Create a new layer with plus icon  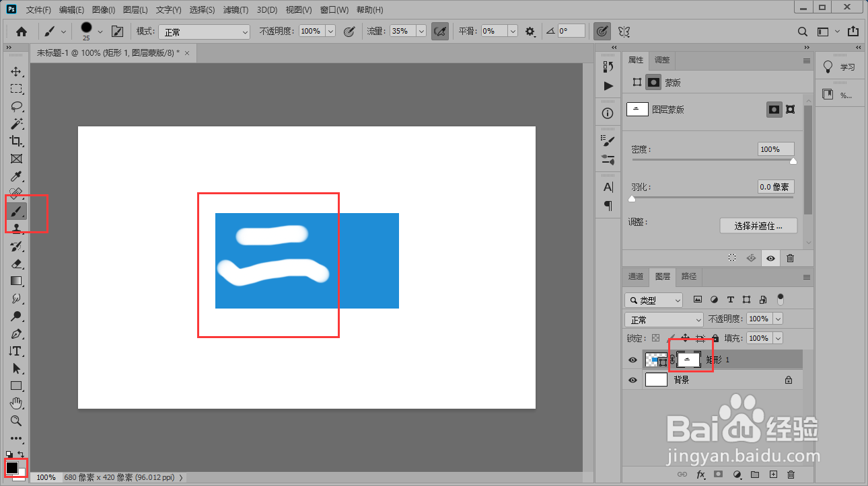[x=773, y=475]
